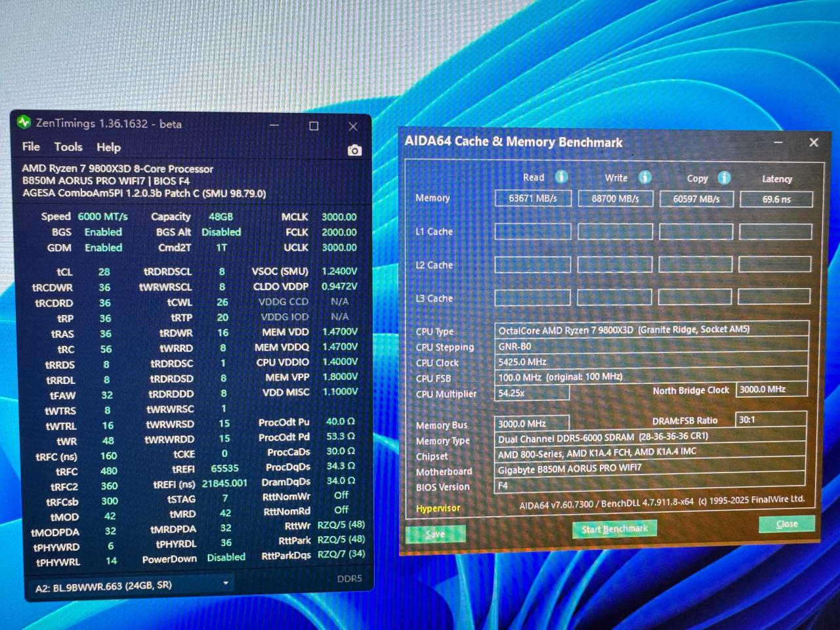840x630 pixels.
Task: Click the tRFC (ns) value 160
Action: coord(108,456)
